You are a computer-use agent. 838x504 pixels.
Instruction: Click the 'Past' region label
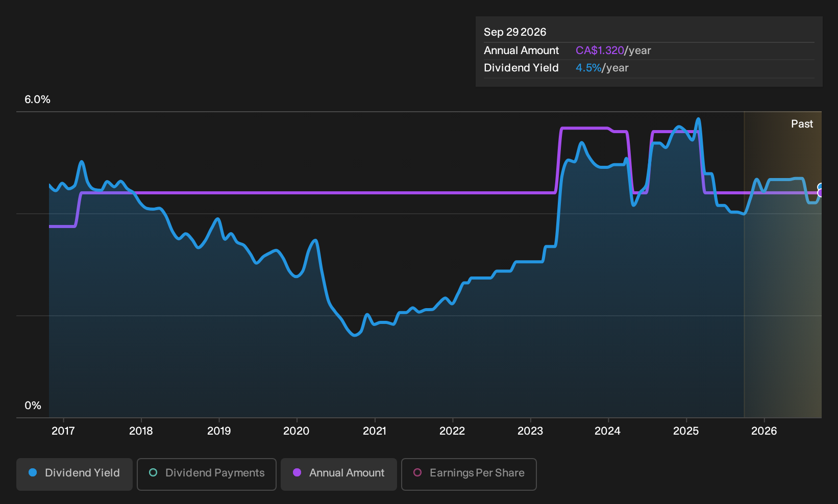tap(802, 124)
